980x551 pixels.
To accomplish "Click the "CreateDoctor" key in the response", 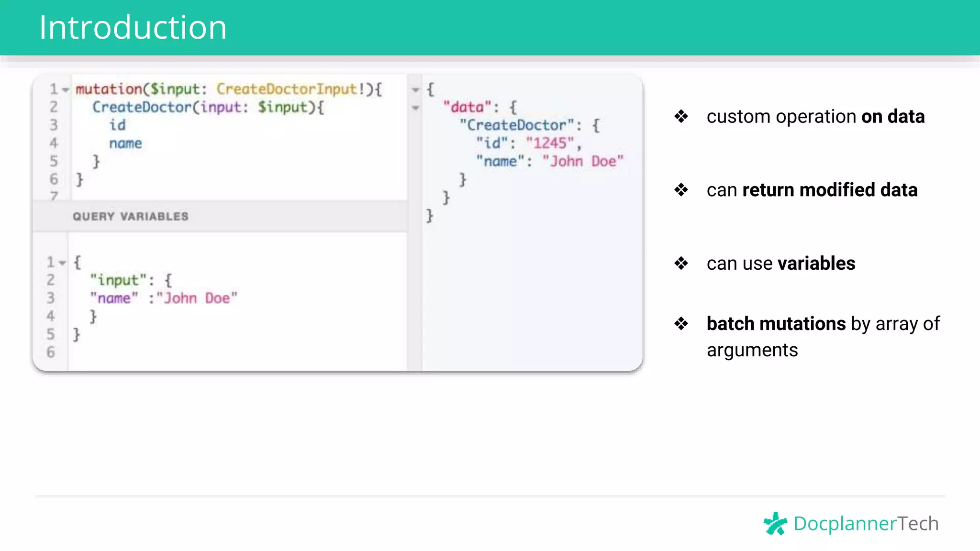I will click(517, 125).
